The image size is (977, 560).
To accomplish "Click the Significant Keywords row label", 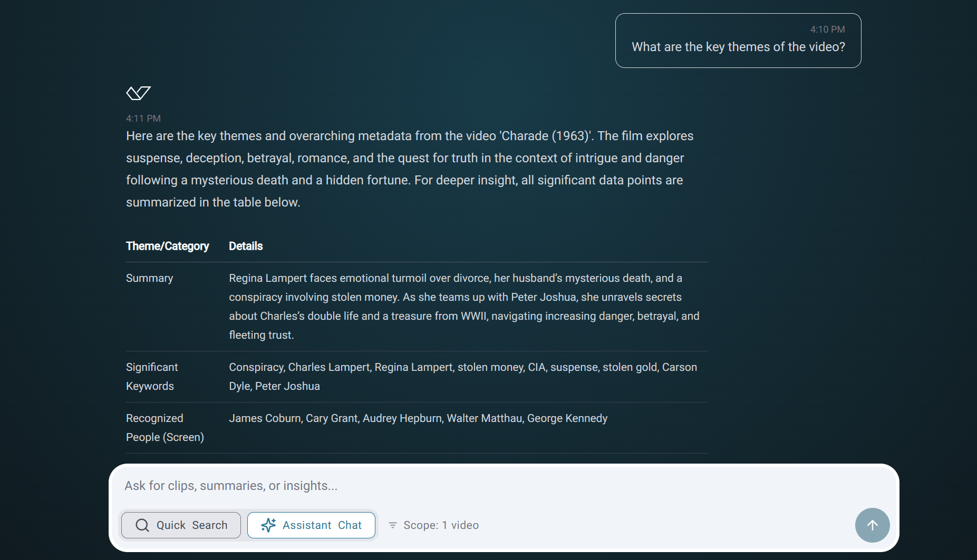I will click(x=152, y=377).
